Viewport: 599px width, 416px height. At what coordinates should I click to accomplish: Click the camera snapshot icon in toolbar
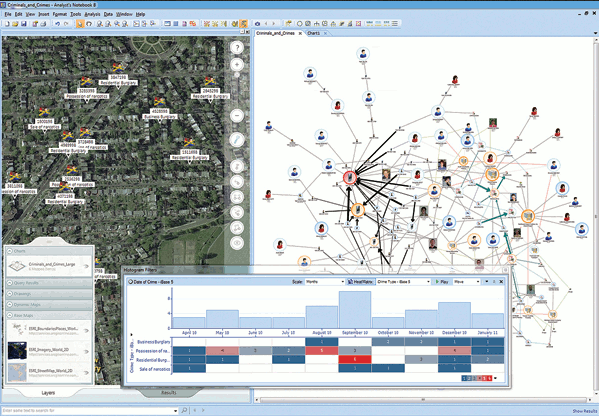[257, 24]
